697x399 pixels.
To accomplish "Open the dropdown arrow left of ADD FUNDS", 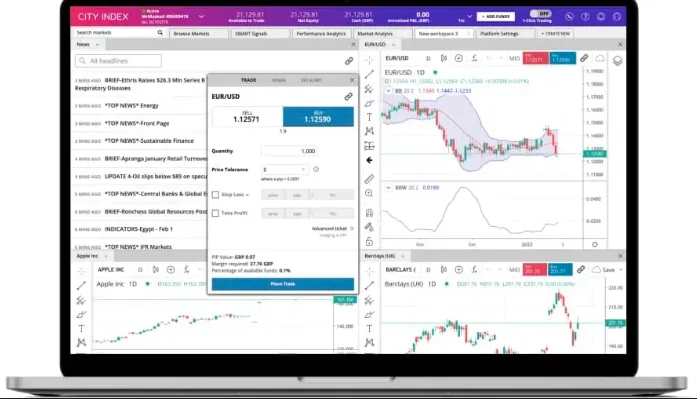I will point(469,16).
